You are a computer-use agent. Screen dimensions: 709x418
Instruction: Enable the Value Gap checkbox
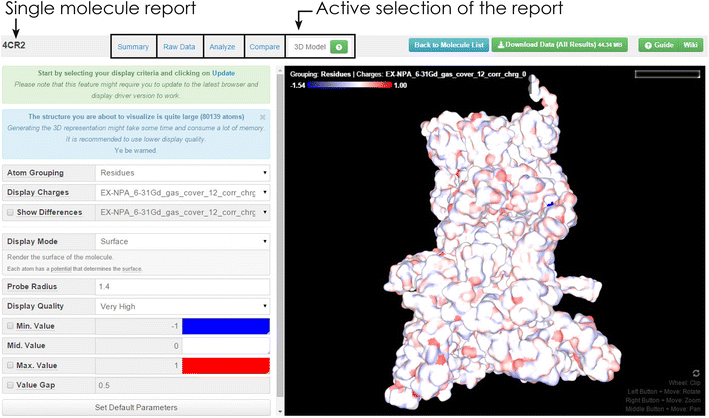[x=11, y=385]
